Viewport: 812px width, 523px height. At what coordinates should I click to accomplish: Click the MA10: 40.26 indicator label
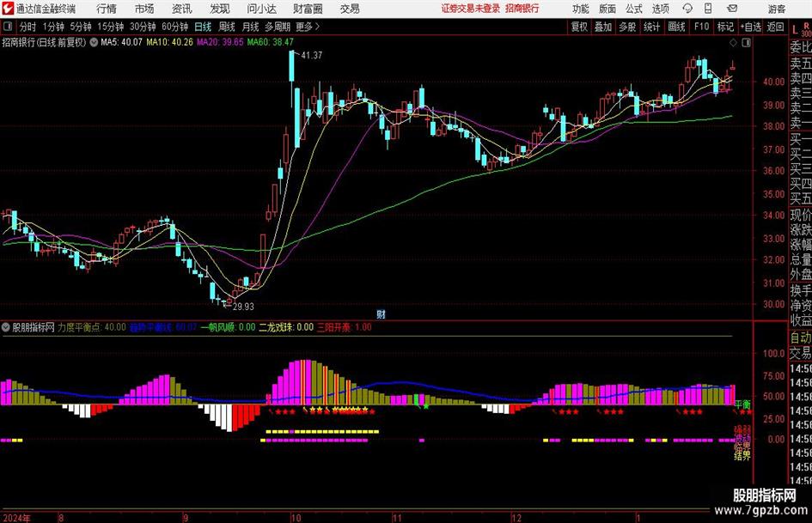click(170, 42)
